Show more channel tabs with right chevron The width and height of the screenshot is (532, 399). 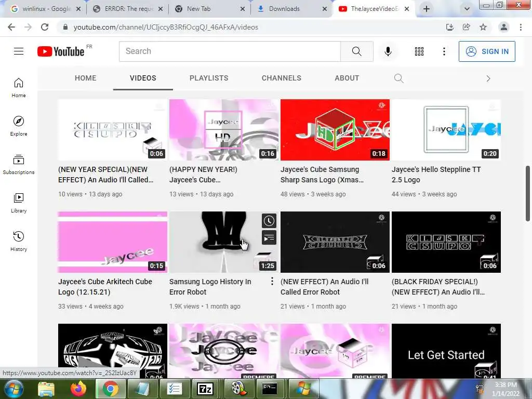488,78
